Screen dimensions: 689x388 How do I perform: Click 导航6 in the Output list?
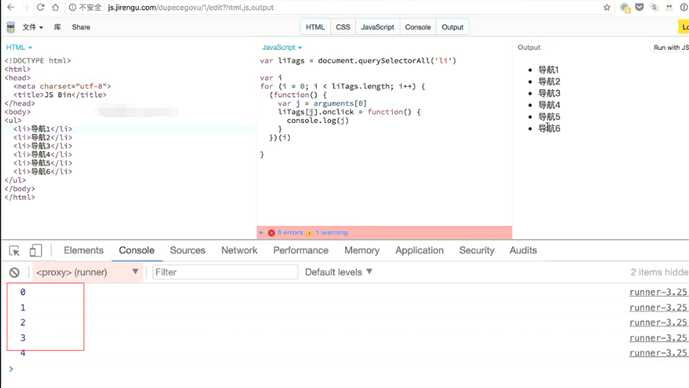[549, 128]
